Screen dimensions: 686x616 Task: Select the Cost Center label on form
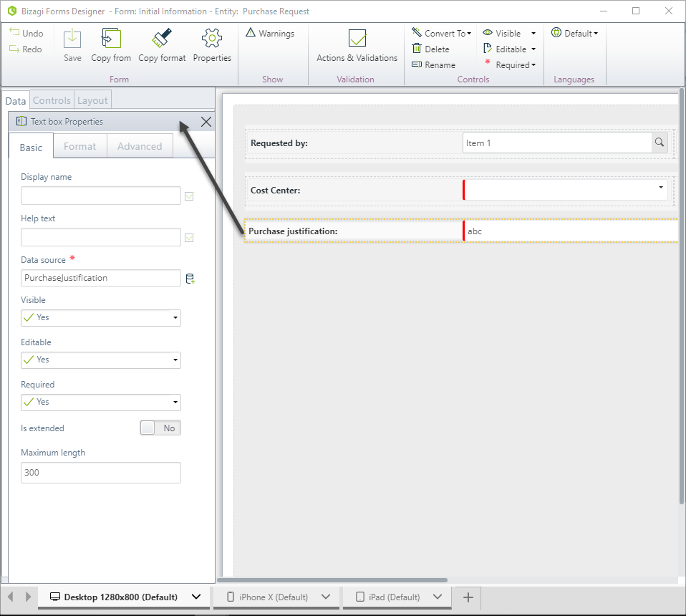275,191
